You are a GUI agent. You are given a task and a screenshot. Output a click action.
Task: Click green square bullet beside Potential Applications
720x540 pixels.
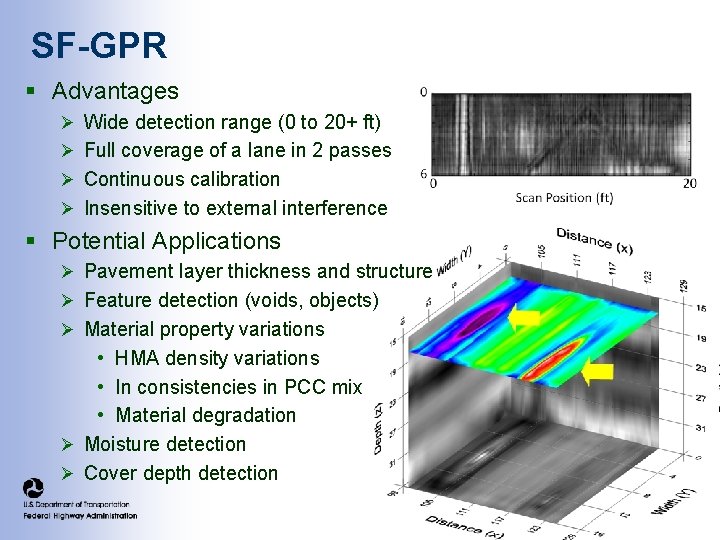(31, 241)
